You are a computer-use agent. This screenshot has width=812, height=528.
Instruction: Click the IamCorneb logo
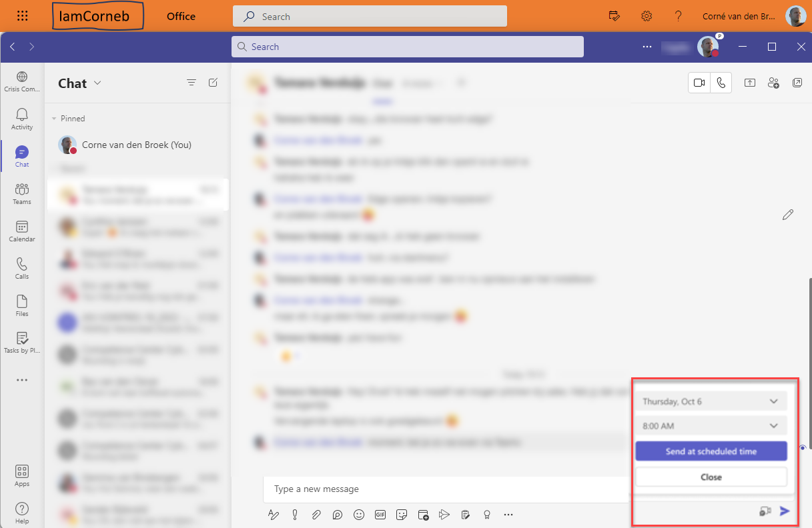coord(97,16)
